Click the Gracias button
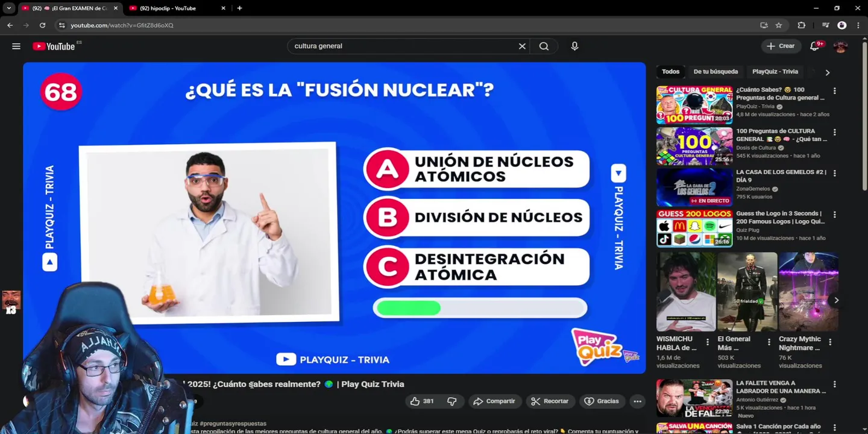 point(602,401)
